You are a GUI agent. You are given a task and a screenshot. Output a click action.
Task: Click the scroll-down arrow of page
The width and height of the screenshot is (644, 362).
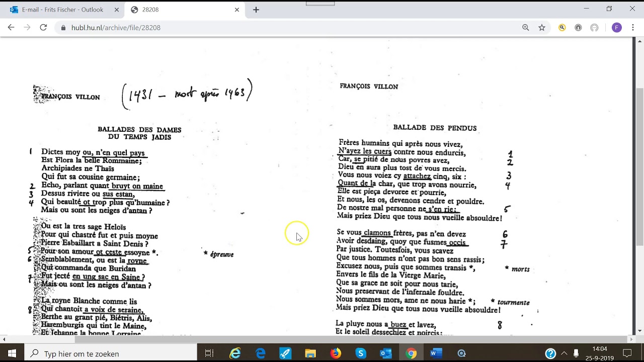point(639,331)
